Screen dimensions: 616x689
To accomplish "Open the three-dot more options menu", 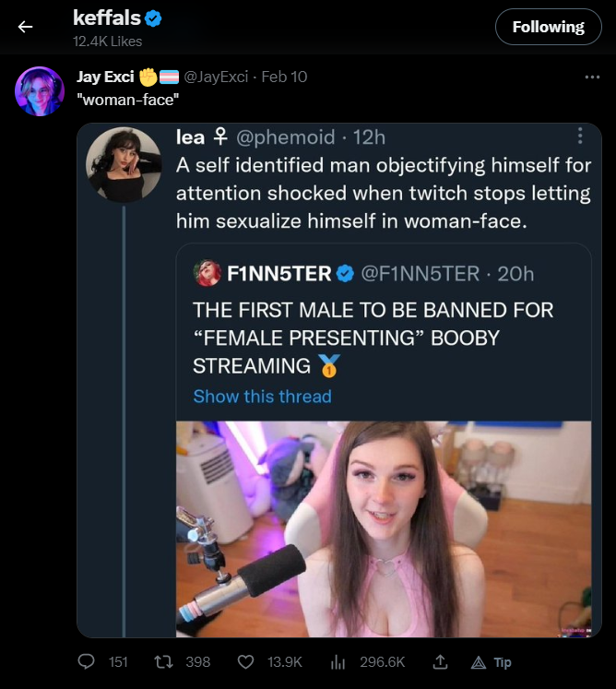I will [x=592, y=77].
